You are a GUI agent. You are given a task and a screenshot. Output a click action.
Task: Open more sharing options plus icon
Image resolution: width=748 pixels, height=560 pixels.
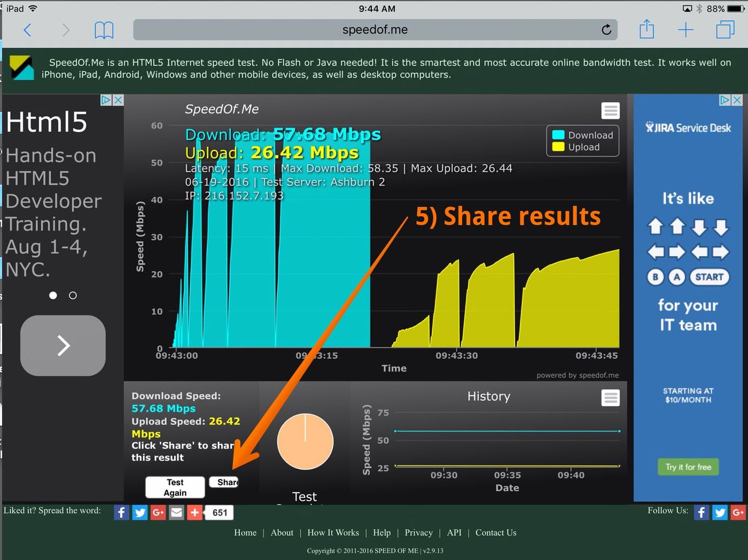(x=194, y=512)
